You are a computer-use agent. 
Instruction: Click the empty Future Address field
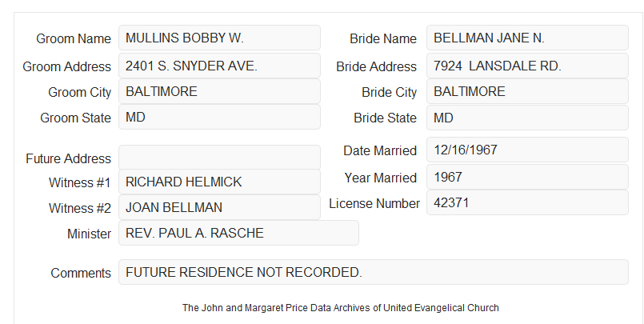[219, 158]
